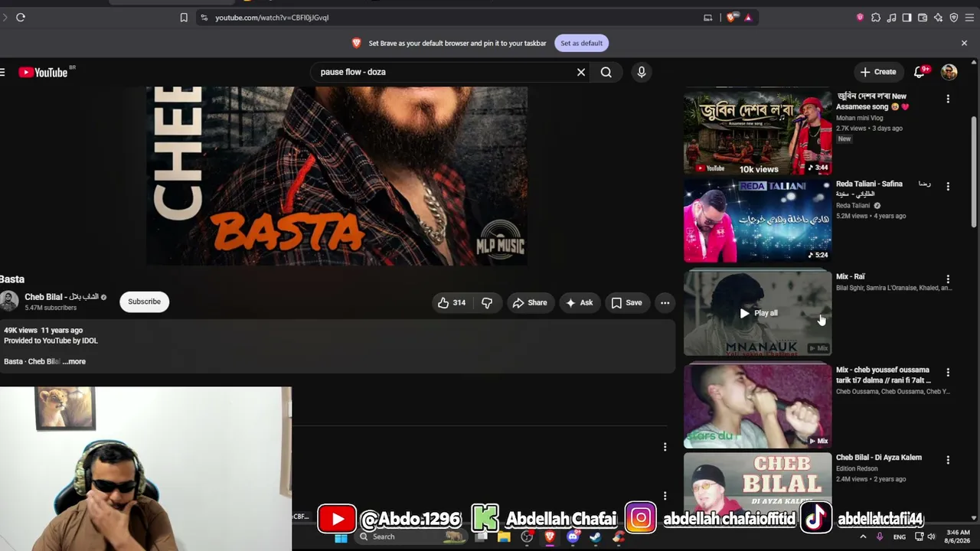980x551 pixels.
Task: Open options for Mix - cheb youssef oussama
Action: point(948,372)
